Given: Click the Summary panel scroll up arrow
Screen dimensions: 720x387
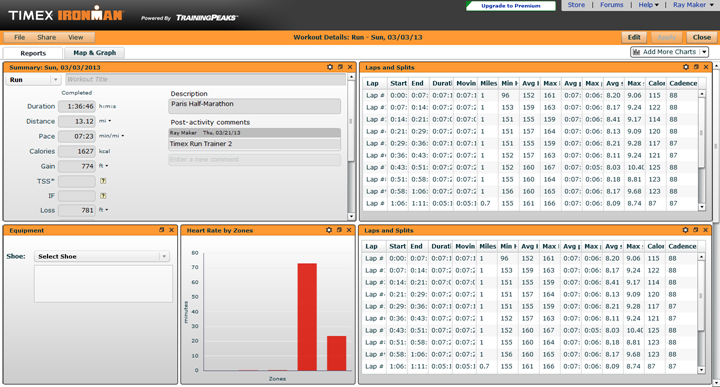Looking at the screenshot, I should pos(351,78).
